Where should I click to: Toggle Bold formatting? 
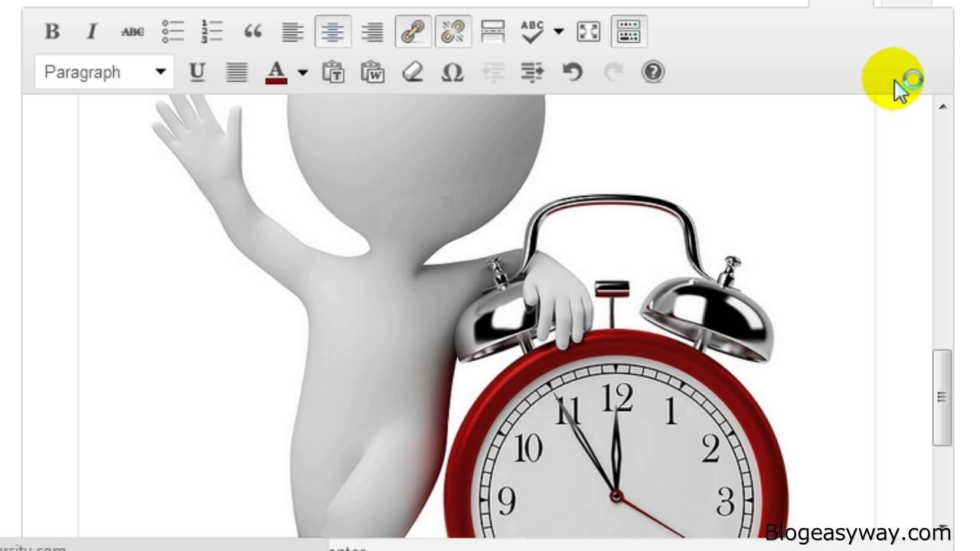pos(52,31)
